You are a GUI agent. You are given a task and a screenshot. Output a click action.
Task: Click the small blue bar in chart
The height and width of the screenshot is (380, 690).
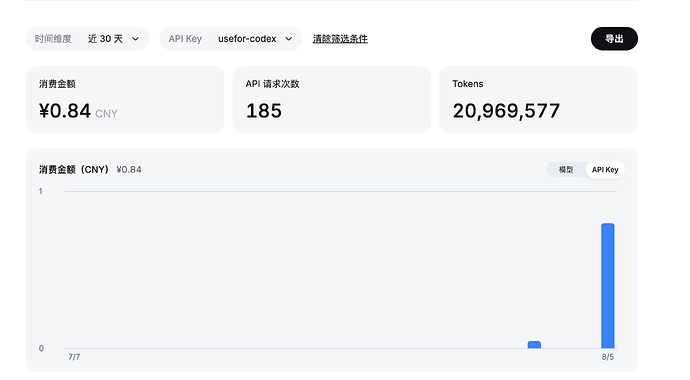pos(534,344)
